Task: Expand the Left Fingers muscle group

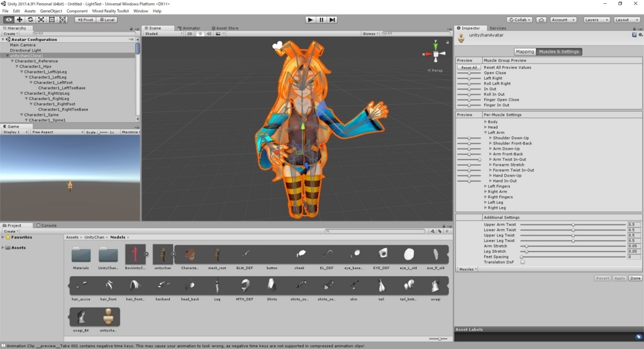Action: click(486, 186)
